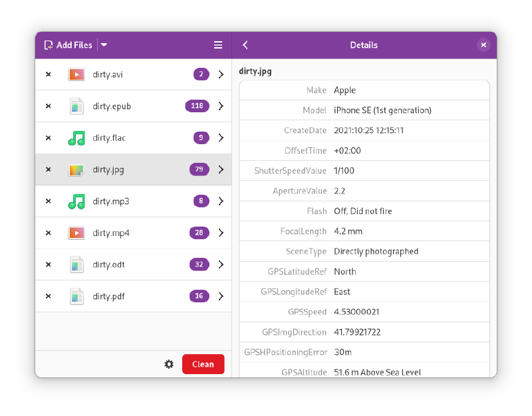The width and height of the screenshot is (532, 416).
Task: Click the 16 badge on dirty.pdf
Action: pyautogui.click(x=199, y=296)
